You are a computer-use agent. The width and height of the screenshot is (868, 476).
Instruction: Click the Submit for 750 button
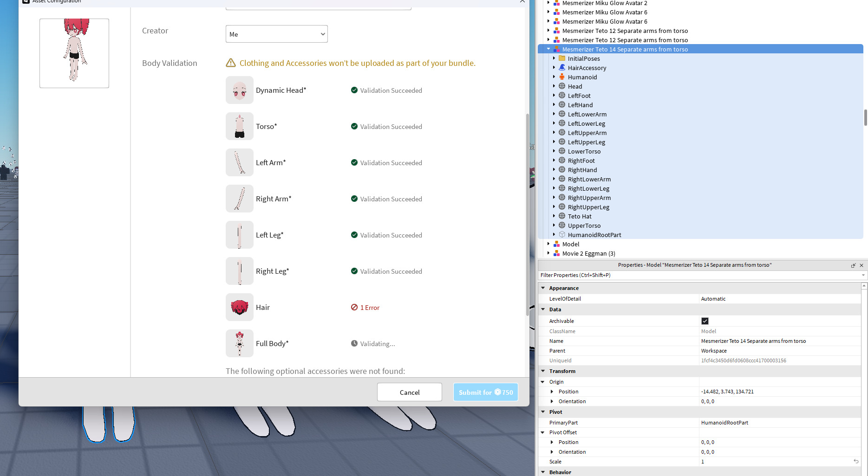coord(486,392)
